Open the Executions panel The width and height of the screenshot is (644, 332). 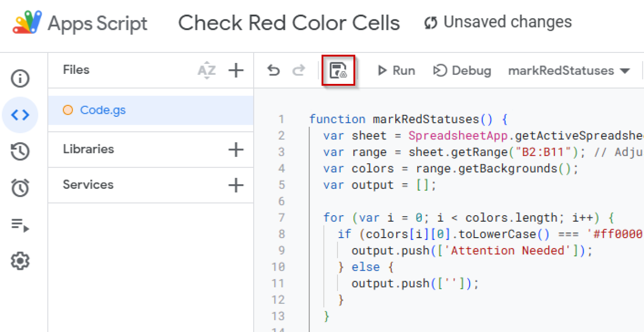[20, 224]
